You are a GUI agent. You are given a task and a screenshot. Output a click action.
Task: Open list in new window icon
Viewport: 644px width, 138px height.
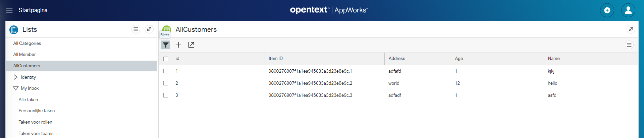click(x=191, y=45)
